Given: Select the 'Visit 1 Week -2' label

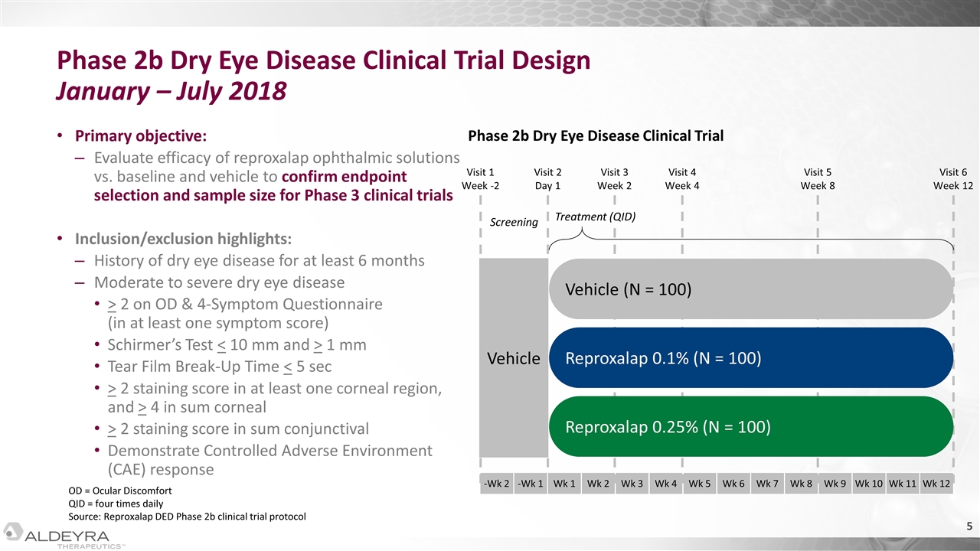Looking at the screenshot, I should click(481, 179).
